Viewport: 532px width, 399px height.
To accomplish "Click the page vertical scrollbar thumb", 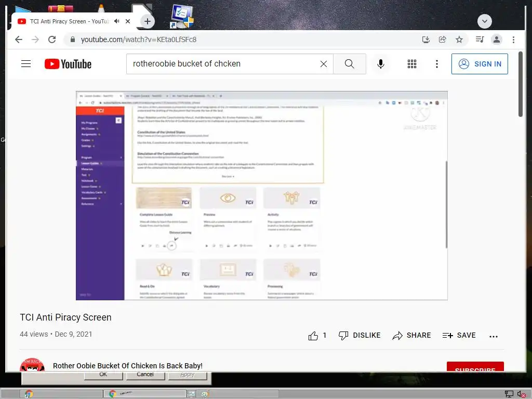I will tap(521, 84).
